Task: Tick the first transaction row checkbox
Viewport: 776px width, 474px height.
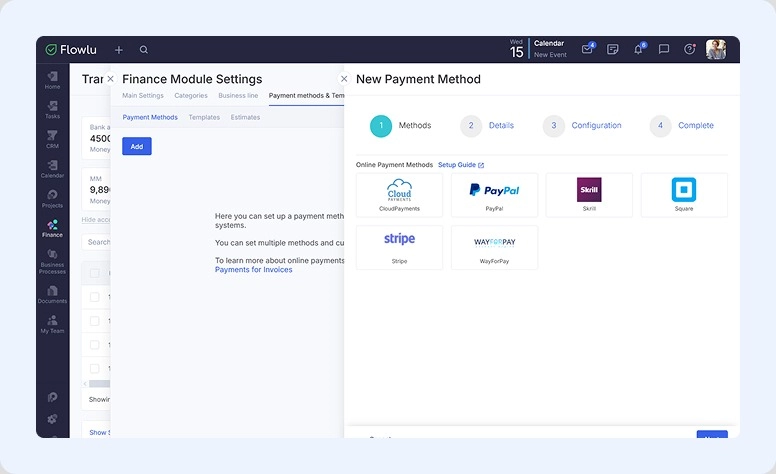Action: tap(95, 297)
